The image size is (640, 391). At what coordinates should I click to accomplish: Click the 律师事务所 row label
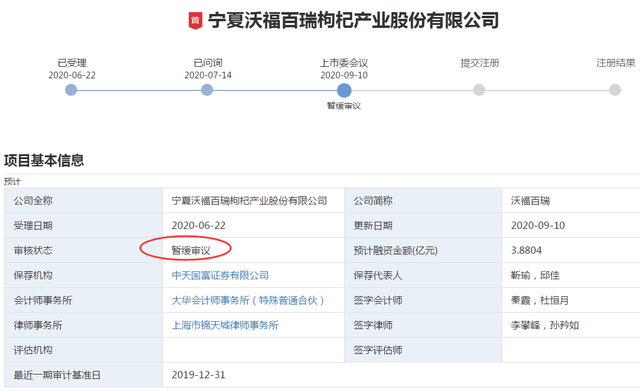click(38, 325)
